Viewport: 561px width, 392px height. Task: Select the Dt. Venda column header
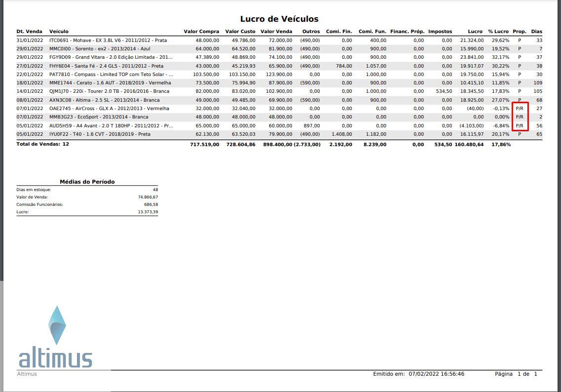(x=29, y=32)
